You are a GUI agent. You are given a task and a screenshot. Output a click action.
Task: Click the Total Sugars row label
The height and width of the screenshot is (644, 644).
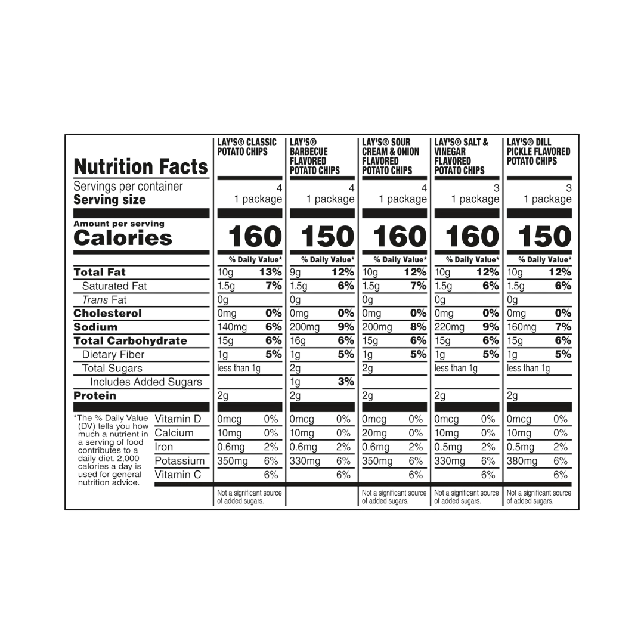tap(112, 369)
